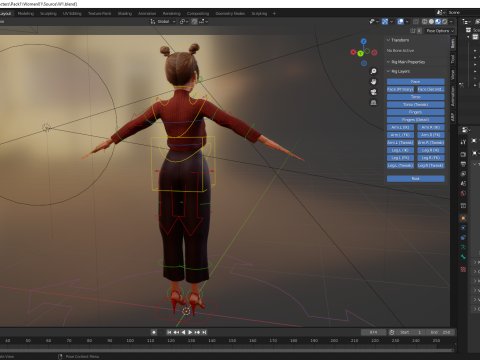This screenshot has height=360, width=480.
Task: Switch perspective/orthographic view icon
Action: click(x=374, y=102)
